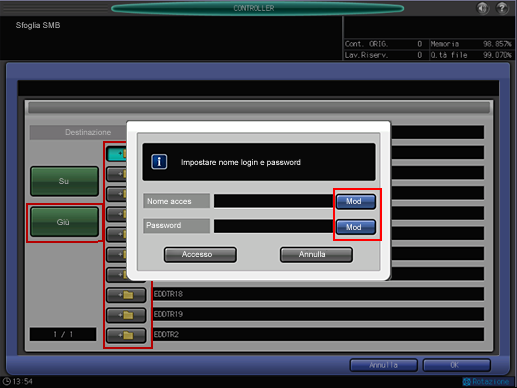
Task: Click Mod button for Nome acces
Action: (x=356, y=201)
